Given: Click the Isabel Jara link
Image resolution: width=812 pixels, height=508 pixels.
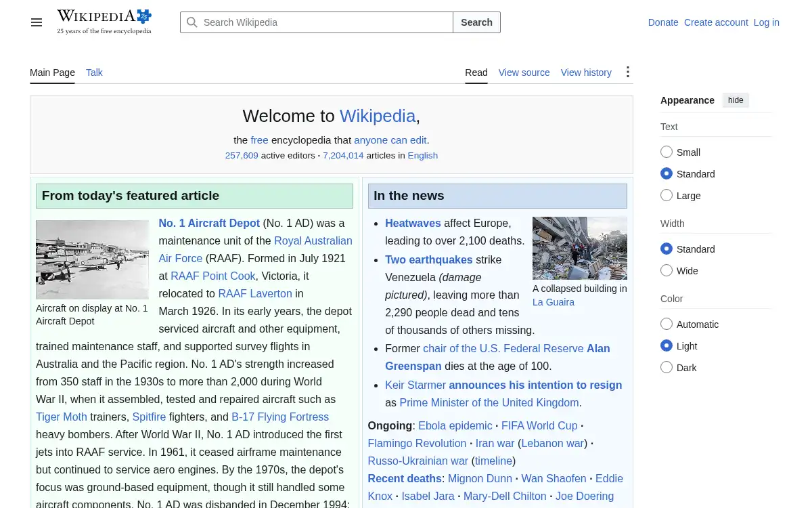Looking at the screenshot, I should point(428,496).
